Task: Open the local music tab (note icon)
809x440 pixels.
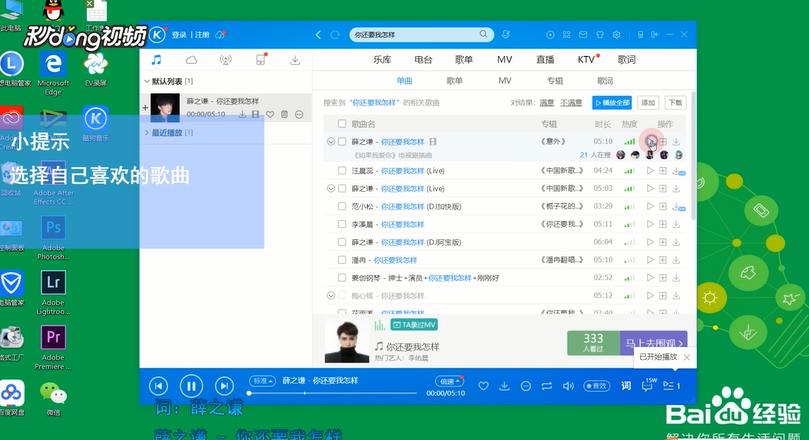Action: pos(156,60)
